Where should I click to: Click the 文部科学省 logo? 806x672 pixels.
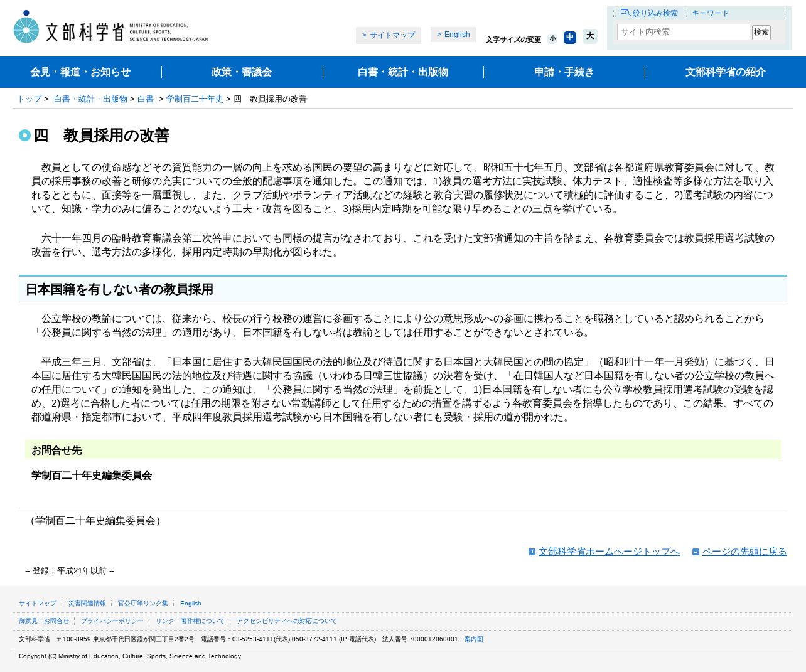click(110, 28)
